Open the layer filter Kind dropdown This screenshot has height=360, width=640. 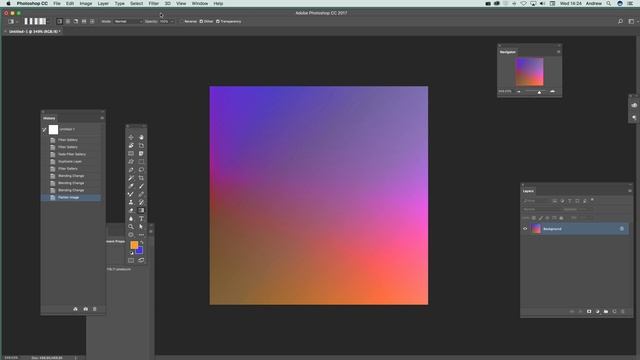536,201
